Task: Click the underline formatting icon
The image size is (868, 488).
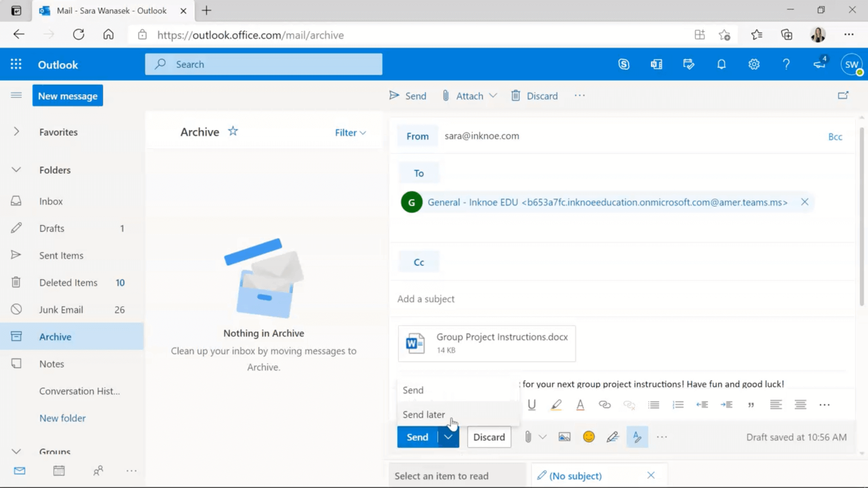Action: [531, 404]
